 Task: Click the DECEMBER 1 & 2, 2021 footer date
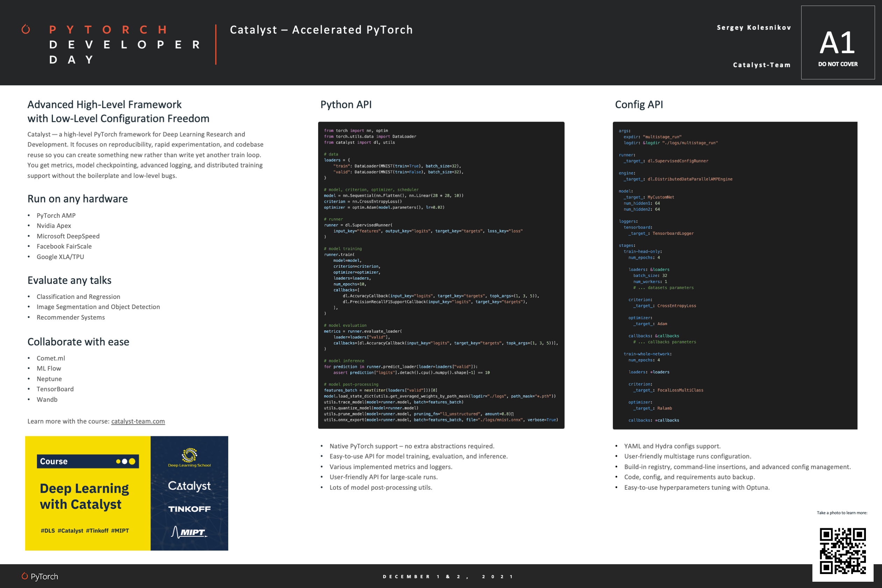pyautogui.click(x=448, y=577)
